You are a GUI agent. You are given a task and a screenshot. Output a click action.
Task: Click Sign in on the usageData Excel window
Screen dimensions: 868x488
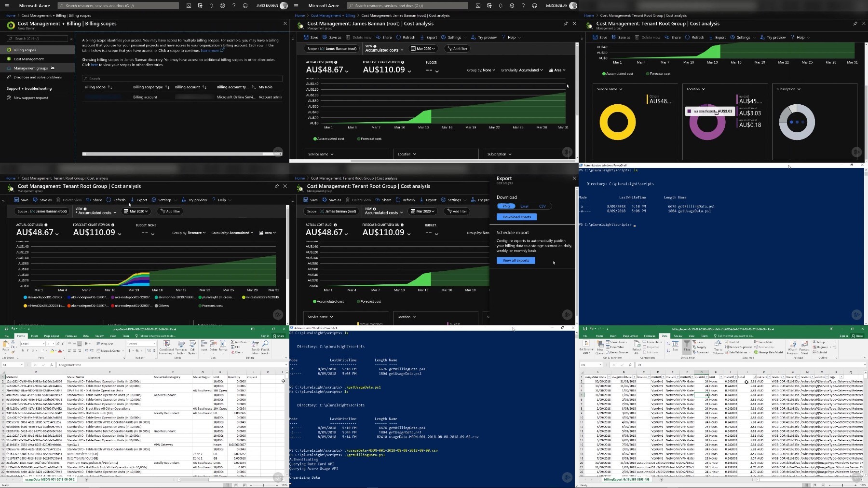tap(265, 336)
